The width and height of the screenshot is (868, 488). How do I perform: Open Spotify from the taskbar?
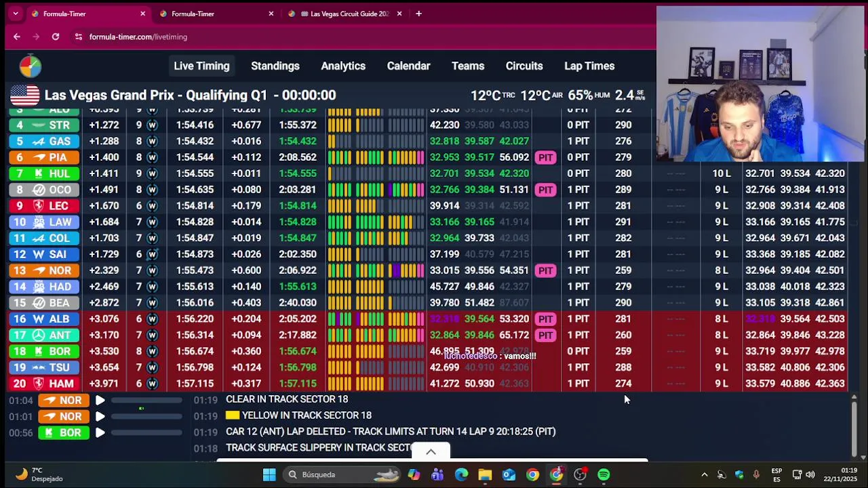click(604, 474)
